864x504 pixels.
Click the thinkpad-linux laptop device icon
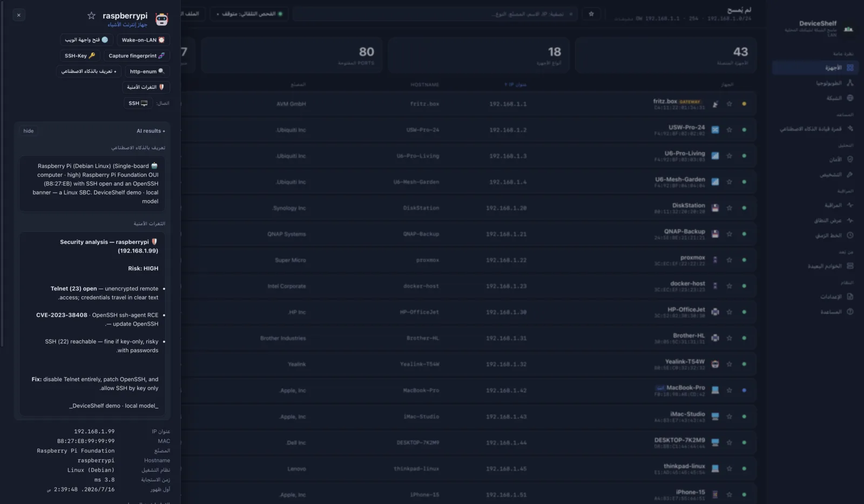[x=715, y=469]
